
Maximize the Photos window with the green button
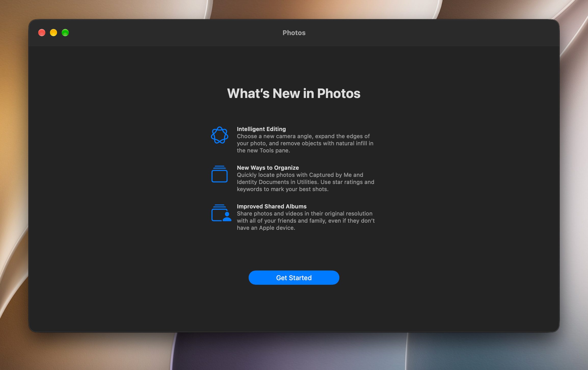point(65,33)
